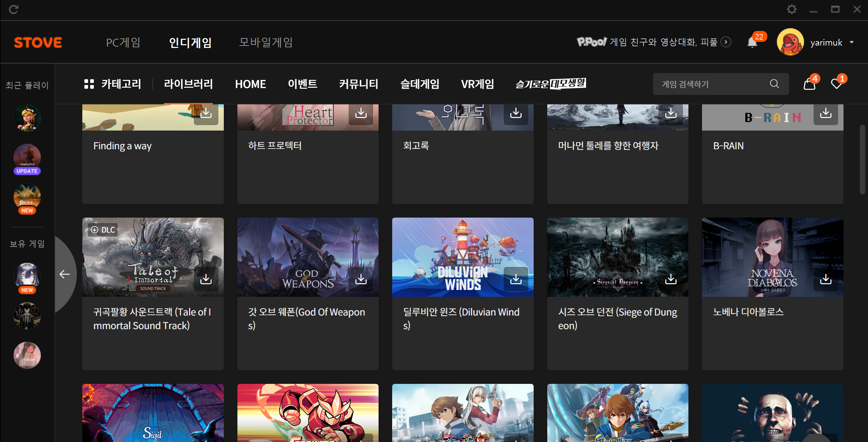Image resolution: width=868 pixels, height=442 pixels.
Task: Click the 하트 프로텍터 title
Action: pyautogui.click(x=275, y=146)
